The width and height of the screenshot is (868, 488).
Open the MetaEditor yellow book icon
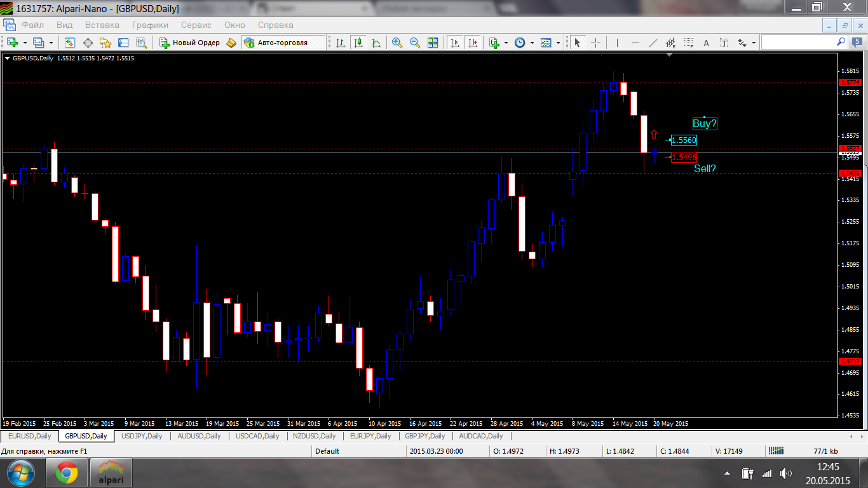231,43
